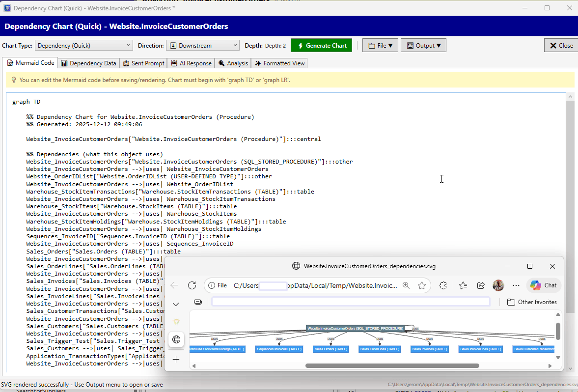Open the Copilot Chat button
Screen dimensions: 578x392
coord(544,285)
